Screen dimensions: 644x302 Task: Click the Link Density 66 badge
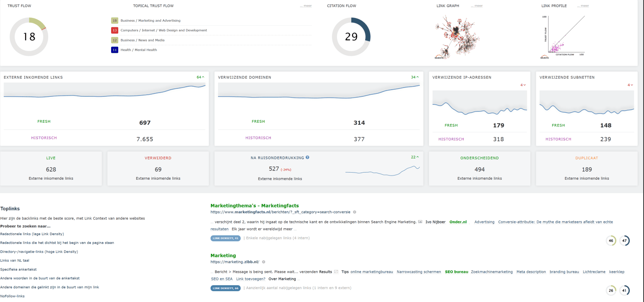pyautogui.click(x=226, y=288)
